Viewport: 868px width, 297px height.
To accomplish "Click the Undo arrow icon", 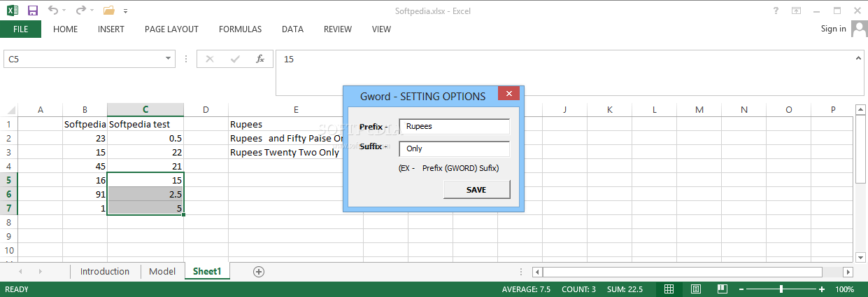I will coord(53,11).
